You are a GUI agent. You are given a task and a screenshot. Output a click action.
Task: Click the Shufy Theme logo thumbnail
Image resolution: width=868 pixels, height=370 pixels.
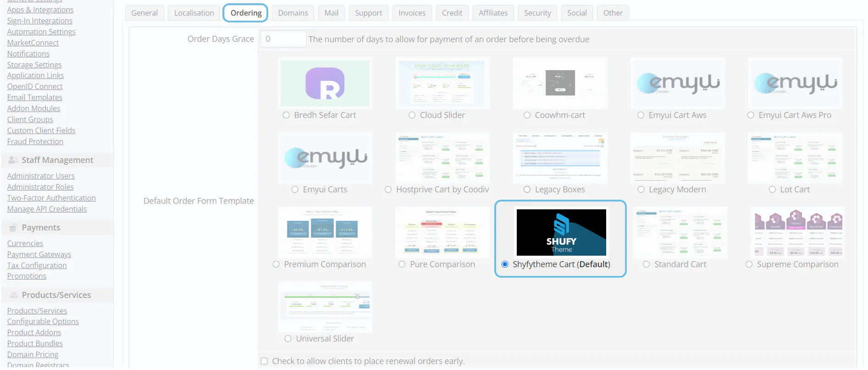click(x=561, y=232)
